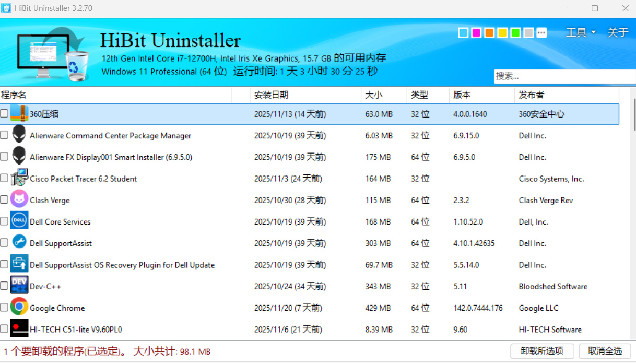Click version 4.10.1.42635 cell
Viewport: 636px width, 364px height.
pyautogui.click(x=474, y=243)
